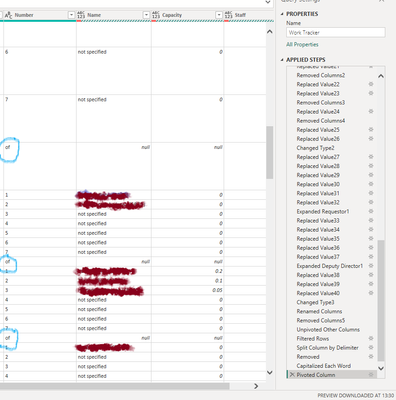Collapse the APPLIED STEPS section

click(x=282, y=60)
